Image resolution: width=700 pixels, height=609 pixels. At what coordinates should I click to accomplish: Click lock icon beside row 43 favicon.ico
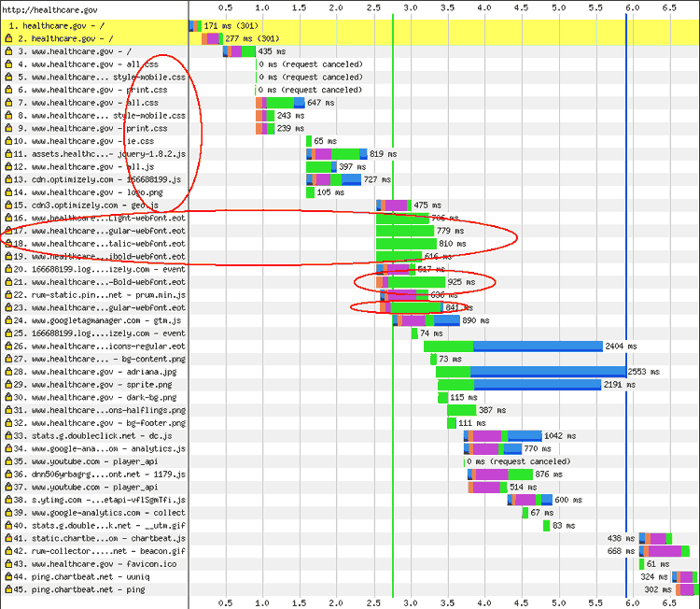[x=8, y=564]
